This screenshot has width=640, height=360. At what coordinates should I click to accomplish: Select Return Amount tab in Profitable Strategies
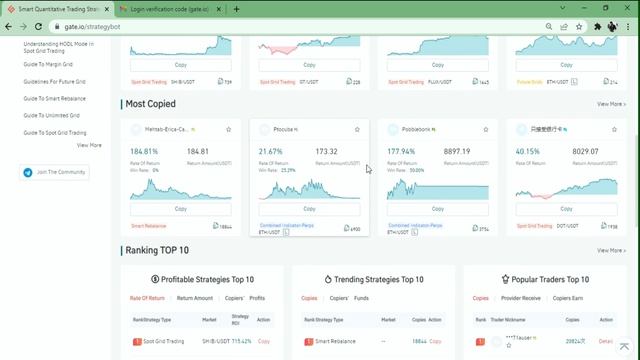point(195,298)
